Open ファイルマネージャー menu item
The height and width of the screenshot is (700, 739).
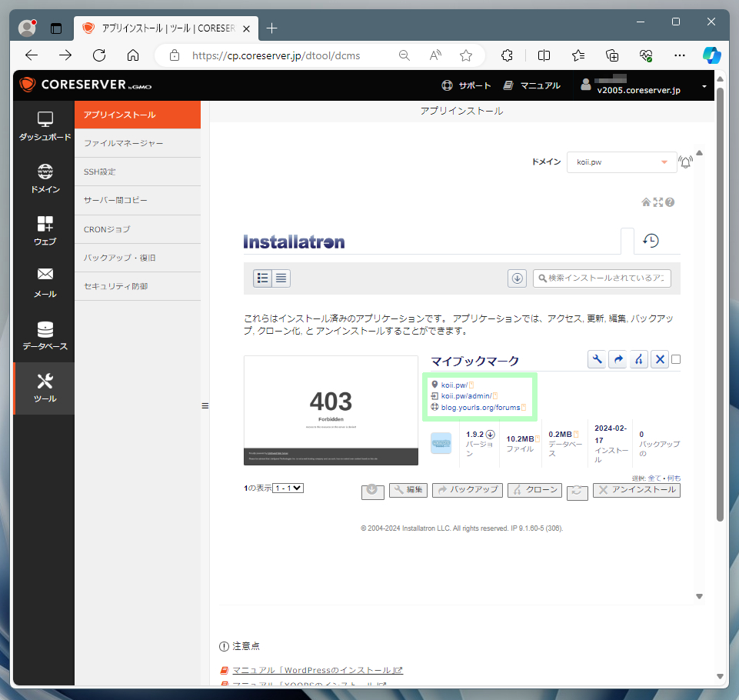pyautogui.click(x=138, y=143)
